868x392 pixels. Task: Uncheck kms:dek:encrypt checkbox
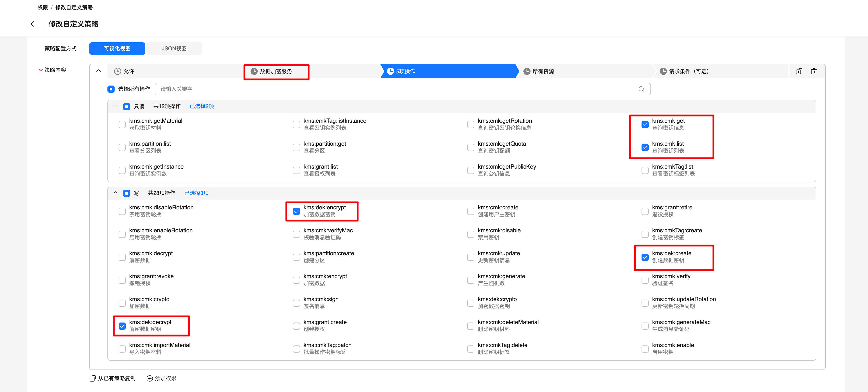tap(296, 212)
